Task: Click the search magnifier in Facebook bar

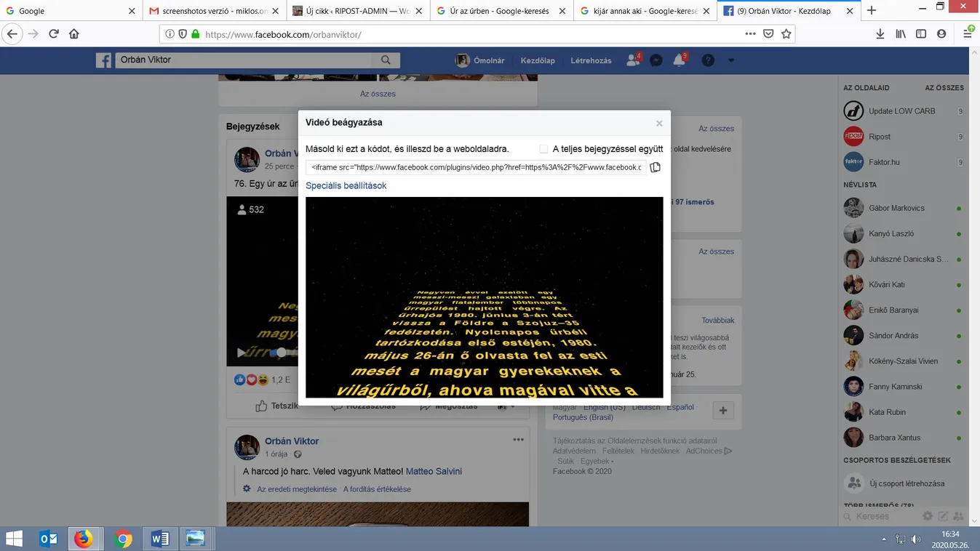Action: (x=386, y=60)
